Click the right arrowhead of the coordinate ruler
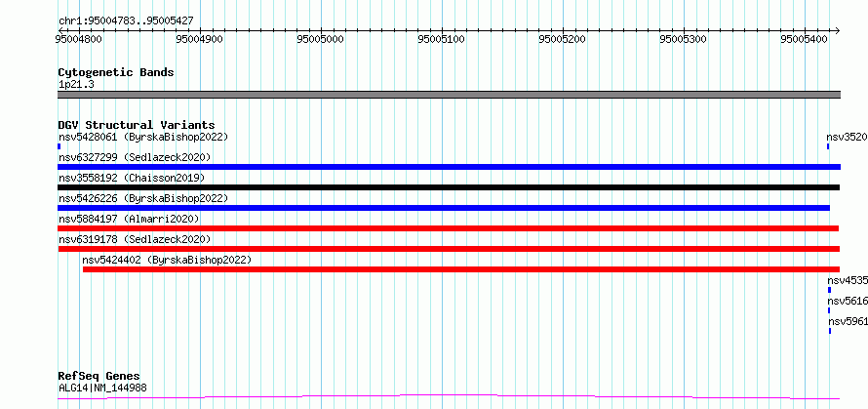This screenshot has width=868, height=409. pos(837,30)
